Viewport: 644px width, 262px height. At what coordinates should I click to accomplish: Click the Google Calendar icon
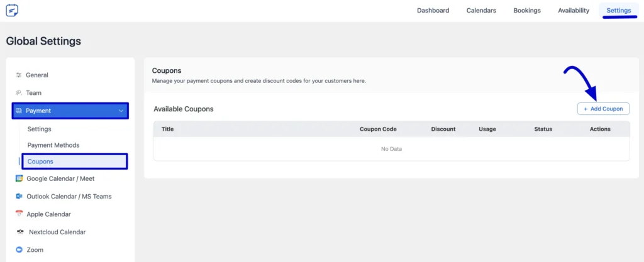pos(19,178)
